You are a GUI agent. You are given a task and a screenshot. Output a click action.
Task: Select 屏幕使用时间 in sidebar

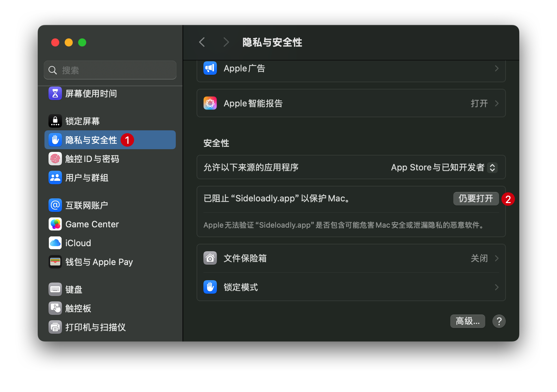[110, 94]
